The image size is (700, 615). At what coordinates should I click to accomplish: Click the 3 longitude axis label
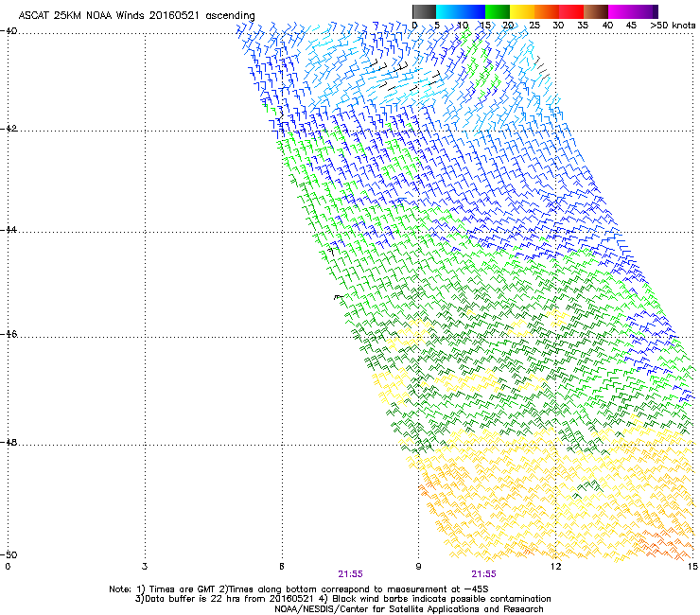point(145,567)
